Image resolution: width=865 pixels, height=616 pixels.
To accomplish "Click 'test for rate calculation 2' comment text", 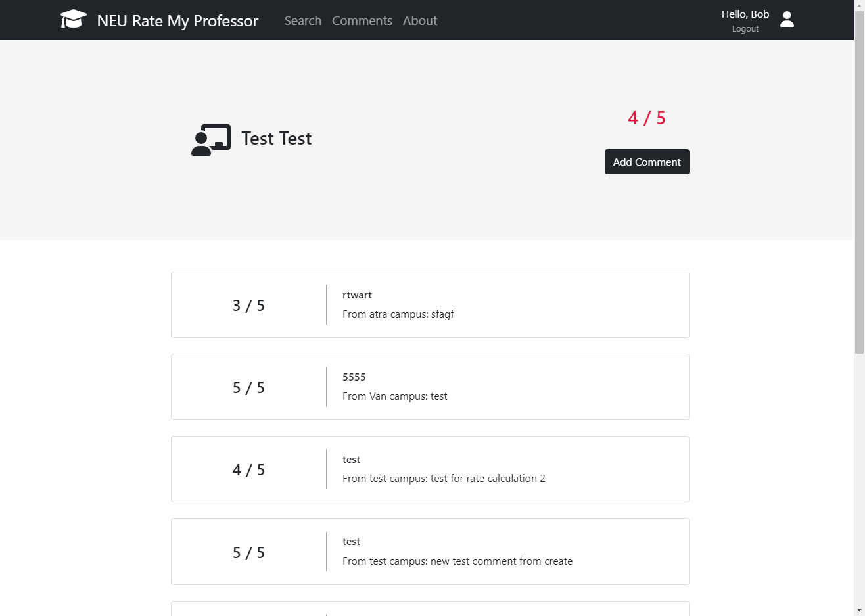I will coord(488,479).
